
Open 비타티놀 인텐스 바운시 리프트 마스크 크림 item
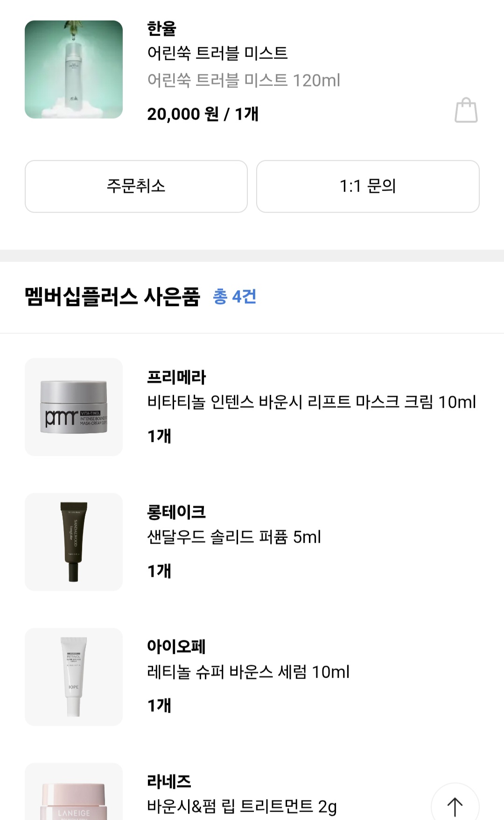[x=311, y=402]
